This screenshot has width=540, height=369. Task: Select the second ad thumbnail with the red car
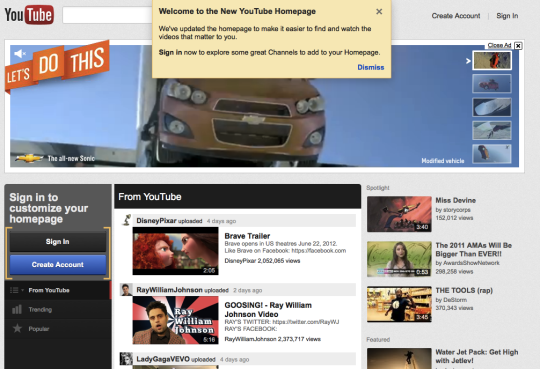coord(492,84)
